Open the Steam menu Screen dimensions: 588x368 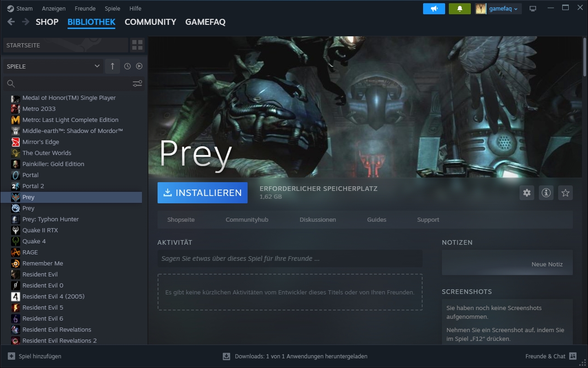pyautogui.click(x=24, y=8)
